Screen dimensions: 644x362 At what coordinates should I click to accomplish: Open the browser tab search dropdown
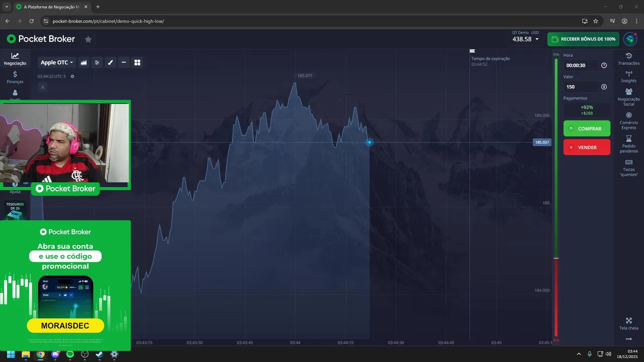[6, 7]
